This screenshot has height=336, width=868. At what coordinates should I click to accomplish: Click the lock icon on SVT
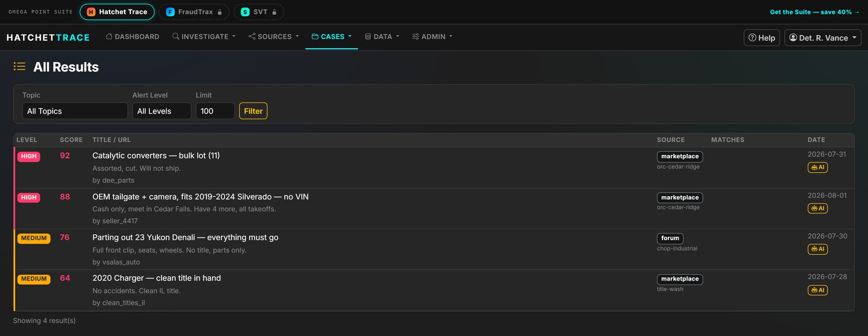coord(275,12)
